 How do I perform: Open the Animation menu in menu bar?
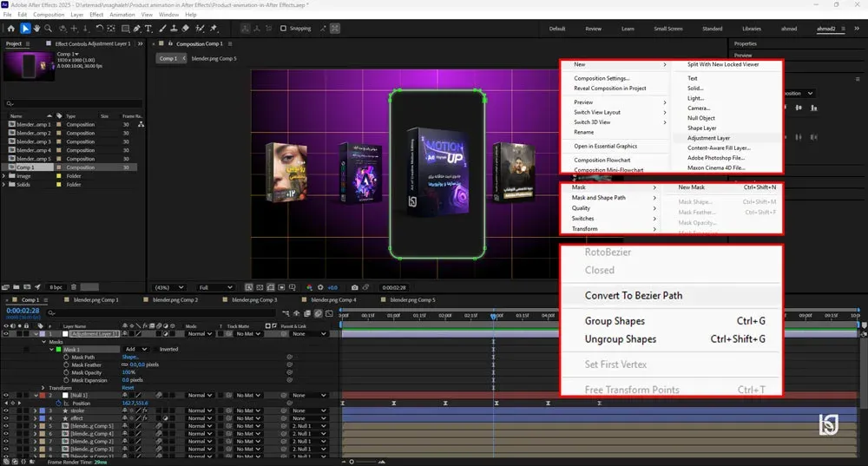coord(122,15)
